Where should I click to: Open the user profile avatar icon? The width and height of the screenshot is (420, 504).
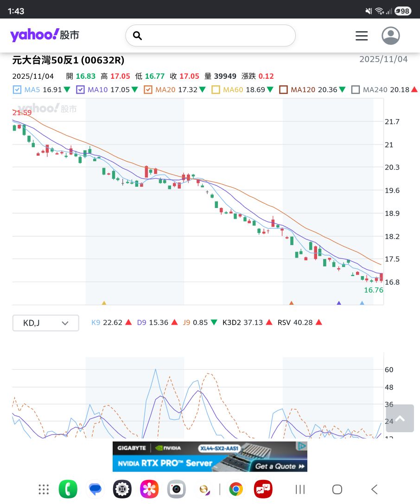tap(391, 36)
